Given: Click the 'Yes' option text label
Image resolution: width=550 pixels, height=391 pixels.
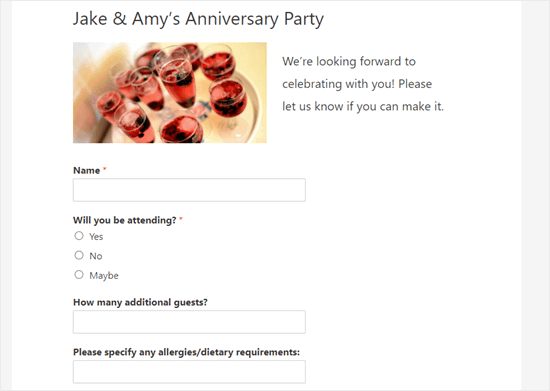Looking at the screenshot, I should click(96, 237).
